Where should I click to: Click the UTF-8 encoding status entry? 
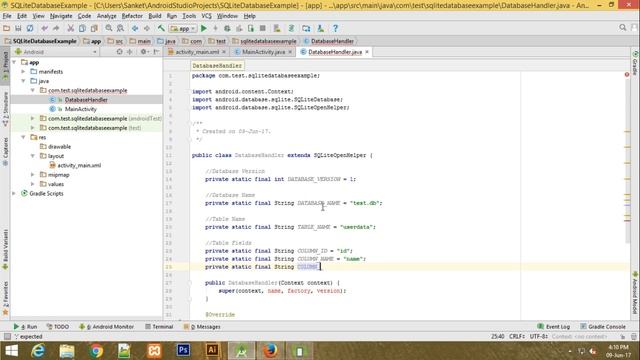[x=539, y=336]
